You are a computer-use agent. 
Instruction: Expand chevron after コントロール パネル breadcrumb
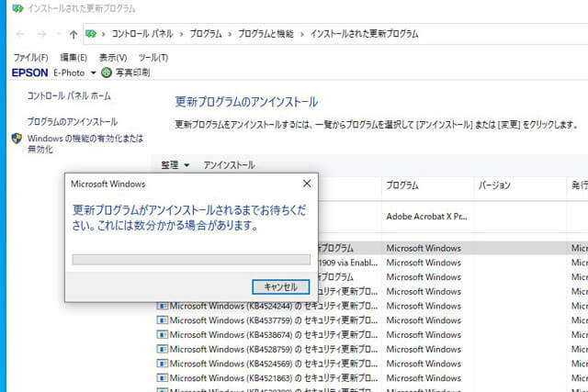[182, 35]
